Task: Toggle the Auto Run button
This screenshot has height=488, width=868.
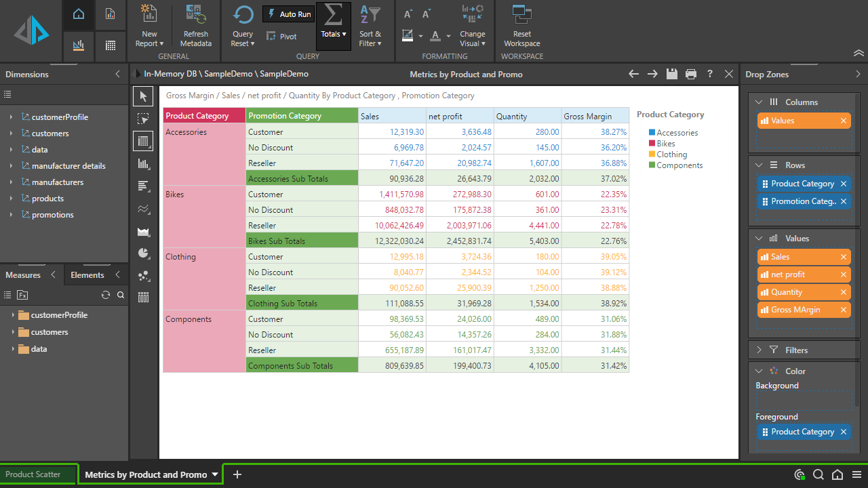Action: 289,14
